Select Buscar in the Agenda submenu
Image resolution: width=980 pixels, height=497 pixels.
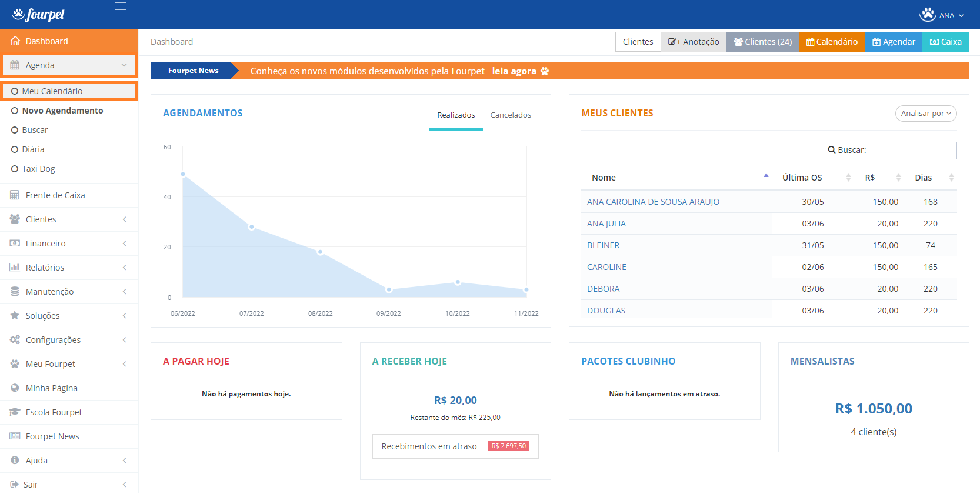(35, 130)
